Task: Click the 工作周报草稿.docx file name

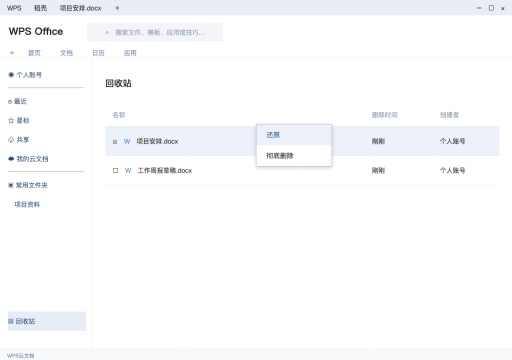Action: [165, 171]
